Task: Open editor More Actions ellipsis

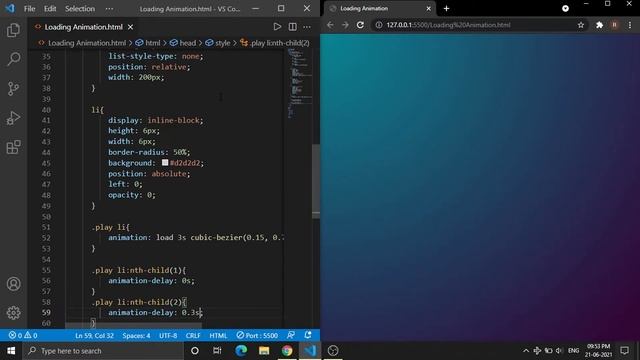Action: (x=307, y=27)
